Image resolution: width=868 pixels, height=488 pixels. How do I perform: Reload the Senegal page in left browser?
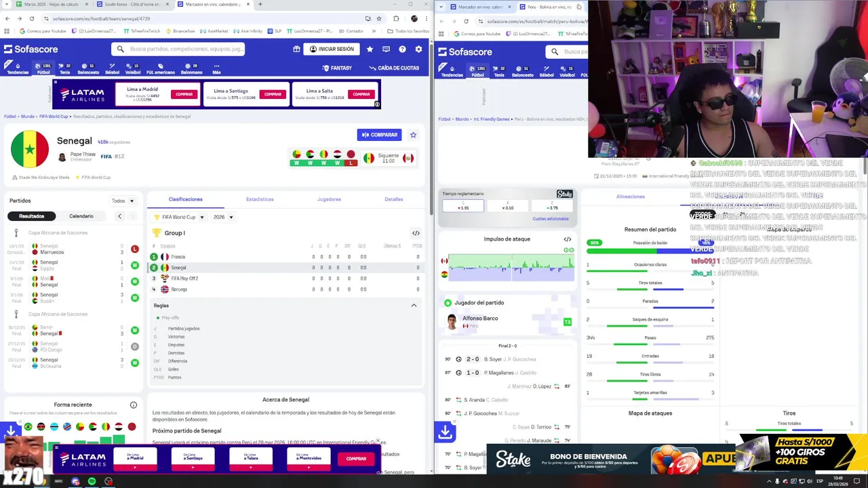pyautogui.click(x=31, y=18)
